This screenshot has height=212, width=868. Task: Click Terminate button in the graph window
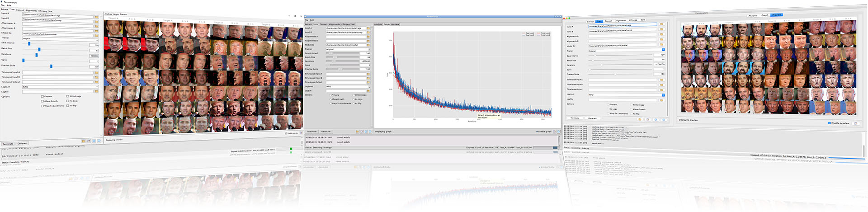[x=311, y=131]
